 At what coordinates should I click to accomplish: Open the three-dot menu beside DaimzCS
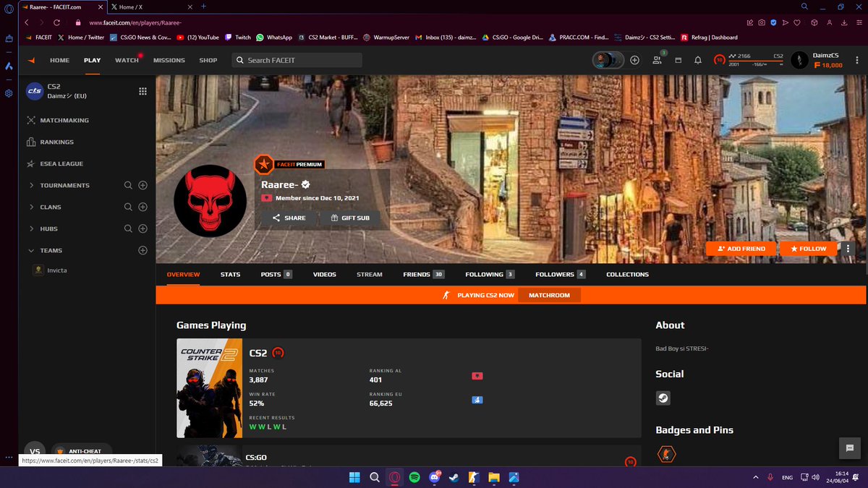pos(856,60)
